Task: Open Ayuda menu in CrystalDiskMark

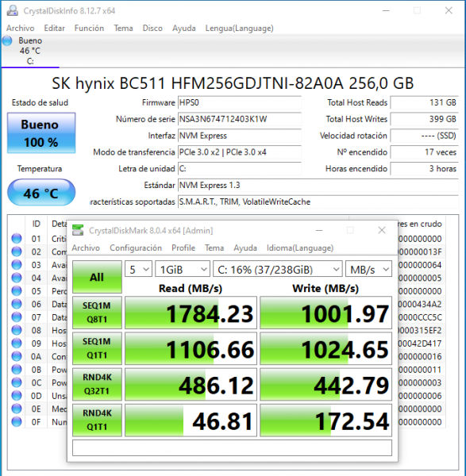Action: point(245,248)
